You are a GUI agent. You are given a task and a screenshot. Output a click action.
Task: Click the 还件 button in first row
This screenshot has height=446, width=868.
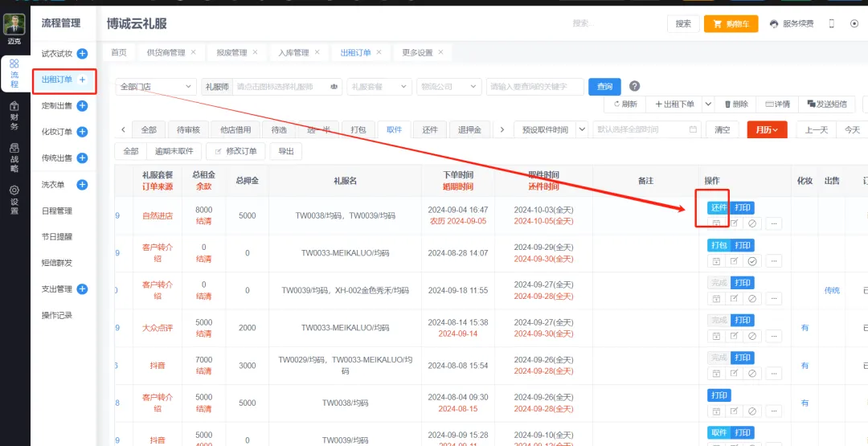[x=718, y=207]
